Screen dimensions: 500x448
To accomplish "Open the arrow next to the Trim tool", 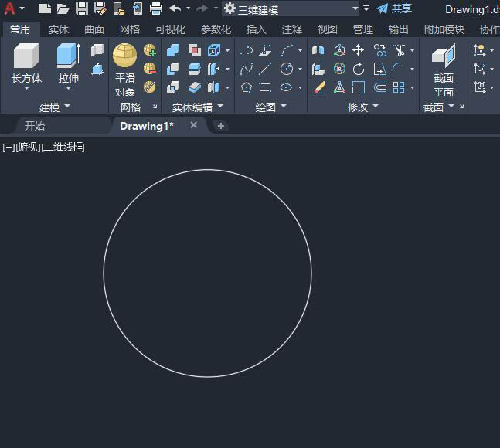I will 413,50.
